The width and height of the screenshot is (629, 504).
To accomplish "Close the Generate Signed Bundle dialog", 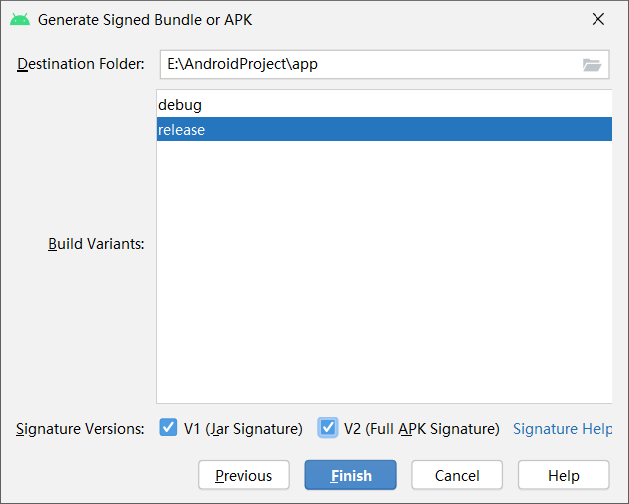I will 598,19.
